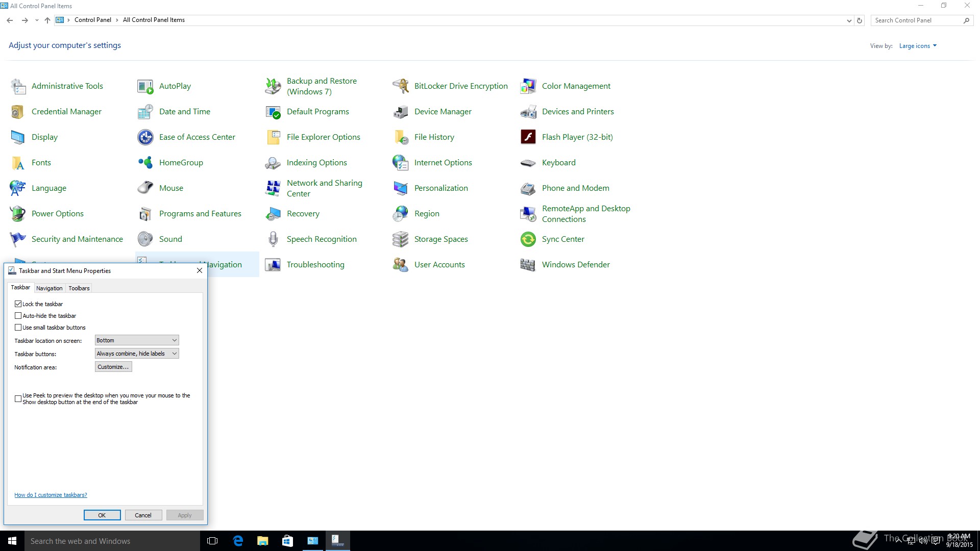Open Speech Recognition microphone icon
The width and height of the screenshot is (980, 551).
(x=273, y=239)
